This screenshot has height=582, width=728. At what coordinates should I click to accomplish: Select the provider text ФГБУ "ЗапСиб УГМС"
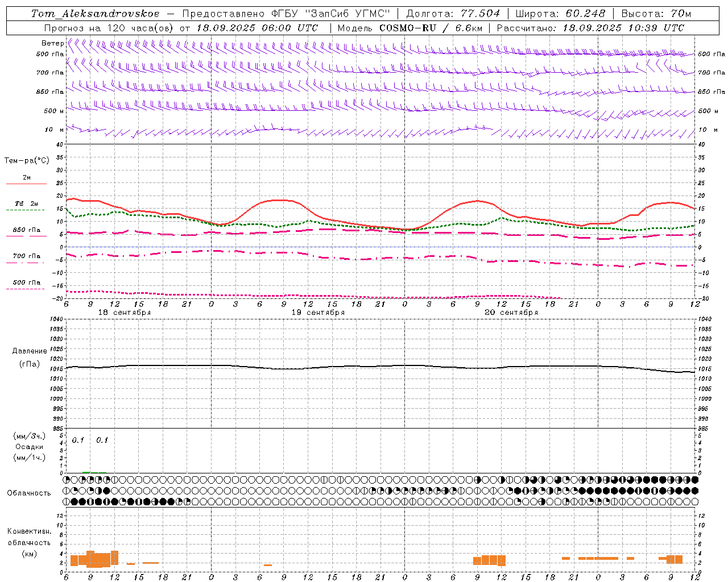click(x=330, y=14)
